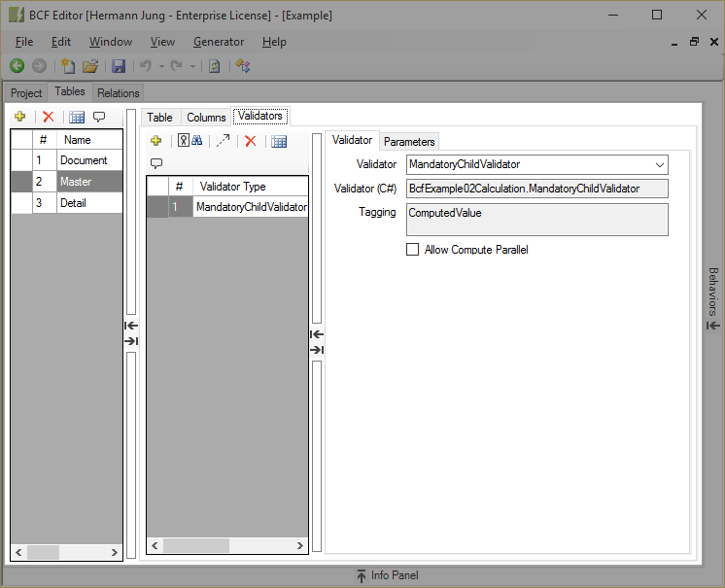Open the Help menu

point(274,42)
